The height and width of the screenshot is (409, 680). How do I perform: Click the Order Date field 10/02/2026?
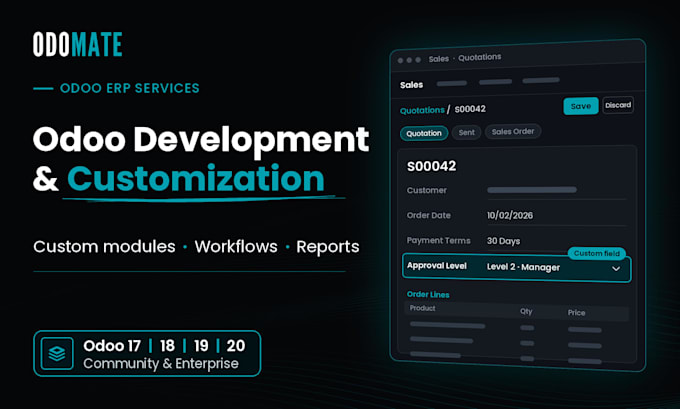(x=510, y=216)
